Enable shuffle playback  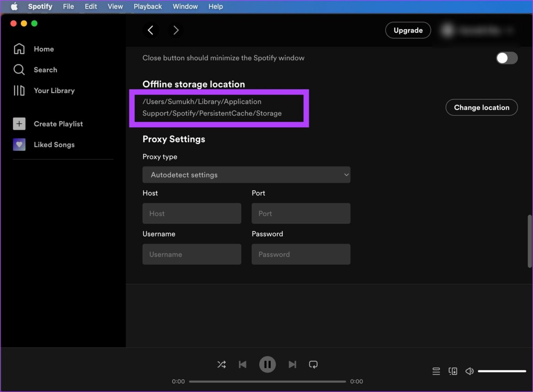coord(221,364)
